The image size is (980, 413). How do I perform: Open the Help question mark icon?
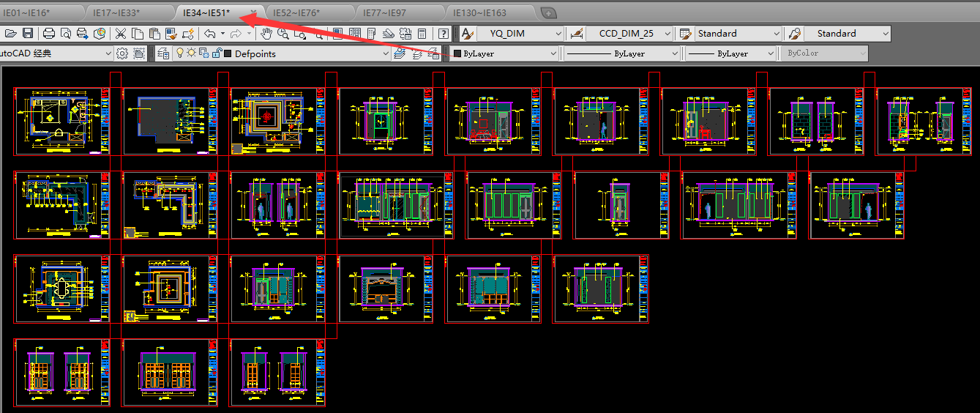pyautogui.click(x=444, y=34)
